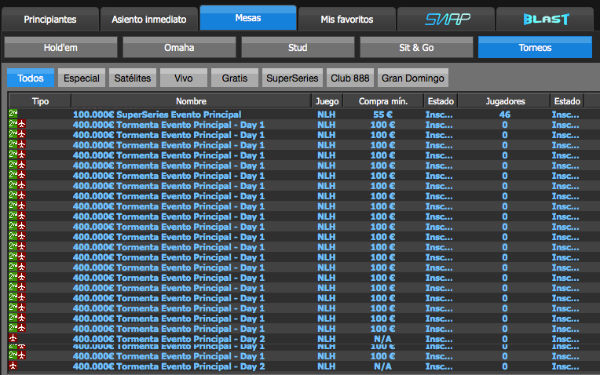Click first N/A buy-in cell
The width and height of the screenshot is (600, 375).
point(383,339)
